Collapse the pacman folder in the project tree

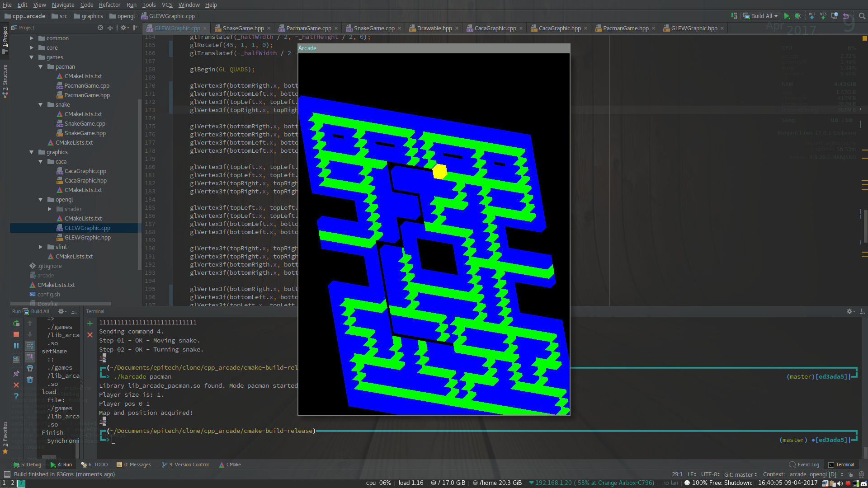coord(41,67)
